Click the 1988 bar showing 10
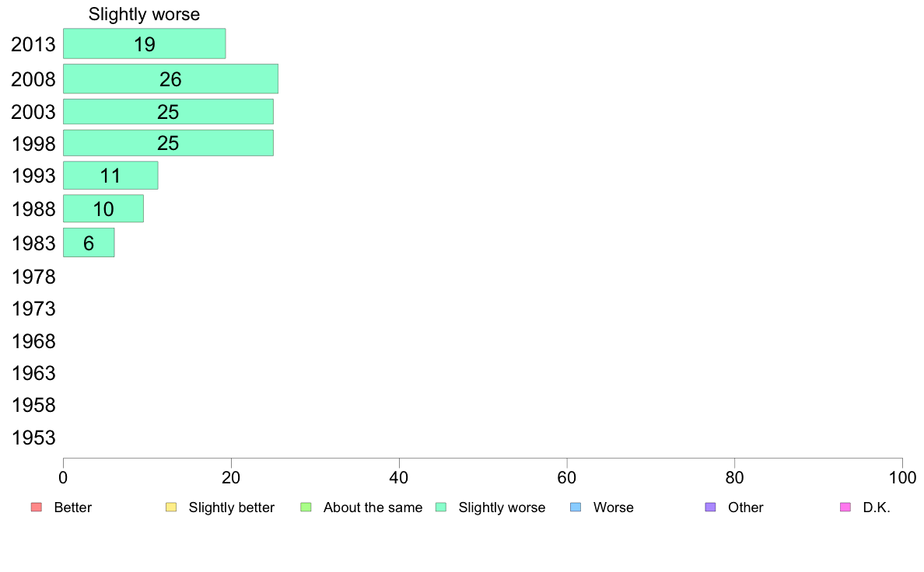The image size is (924, 572). 103,208
